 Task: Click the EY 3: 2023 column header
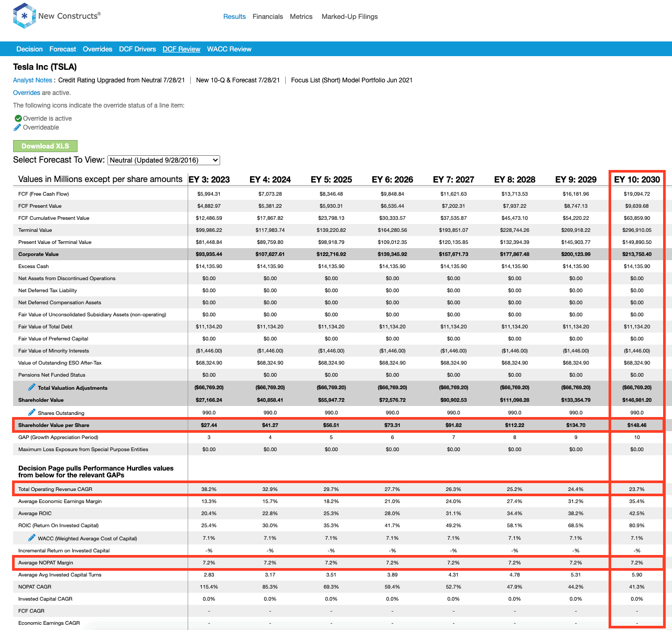[209, 179]
